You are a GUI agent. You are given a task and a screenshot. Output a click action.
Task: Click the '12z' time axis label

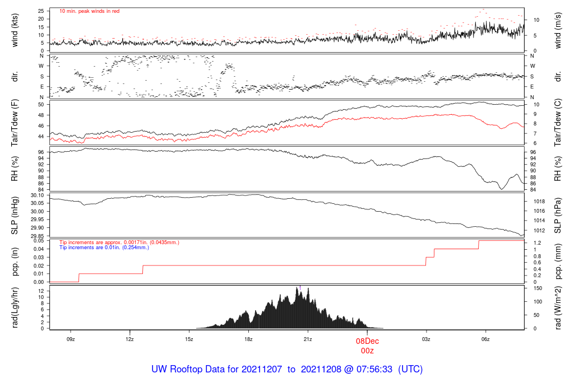click(129, 339)
